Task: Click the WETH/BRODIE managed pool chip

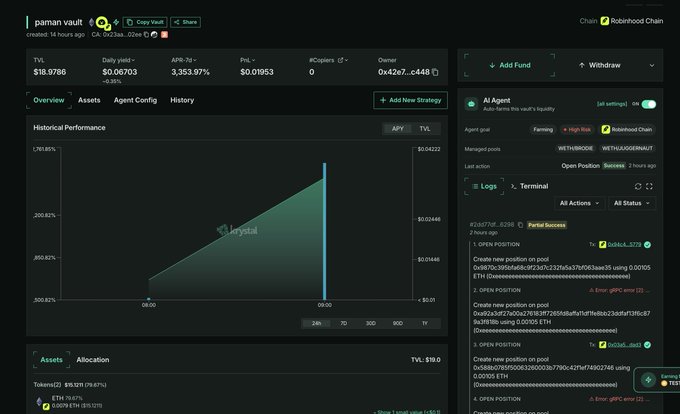Action: pyautogui.click(x=575, y=148)
